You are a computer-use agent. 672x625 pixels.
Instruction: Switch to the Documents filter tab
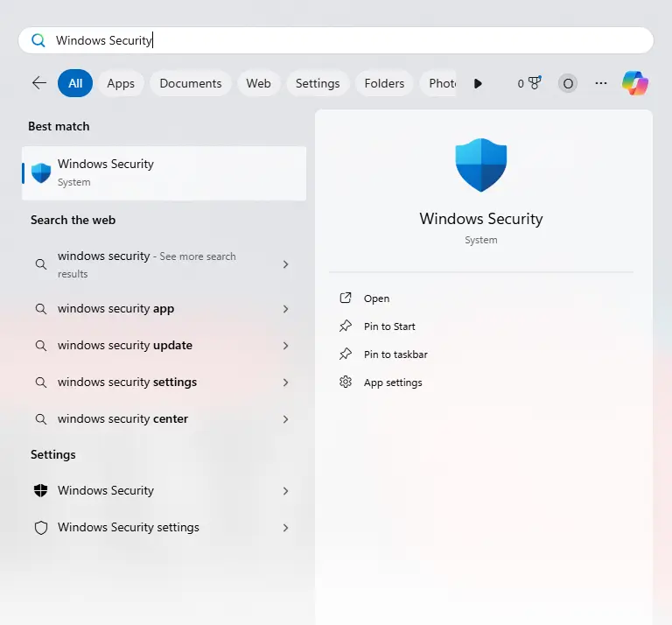click(x=191, y=83)
